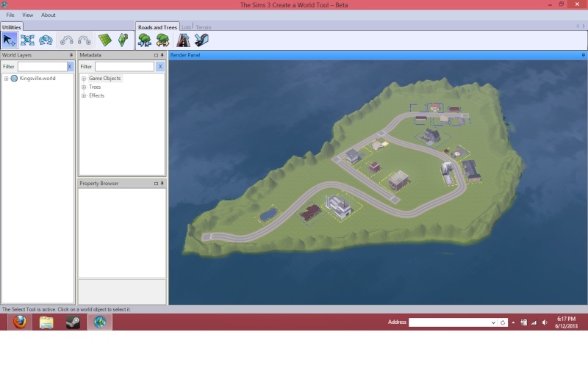588x387 pixels.
Task: Maximize the Property Browser panel
Action: 156,184
